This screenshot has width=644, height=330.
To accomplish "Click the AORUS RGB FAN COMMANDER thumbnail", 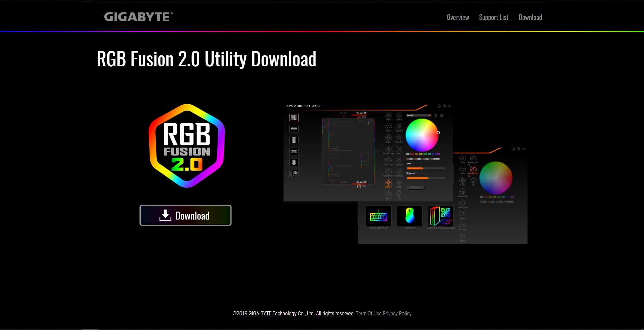I will pos(441,216).
